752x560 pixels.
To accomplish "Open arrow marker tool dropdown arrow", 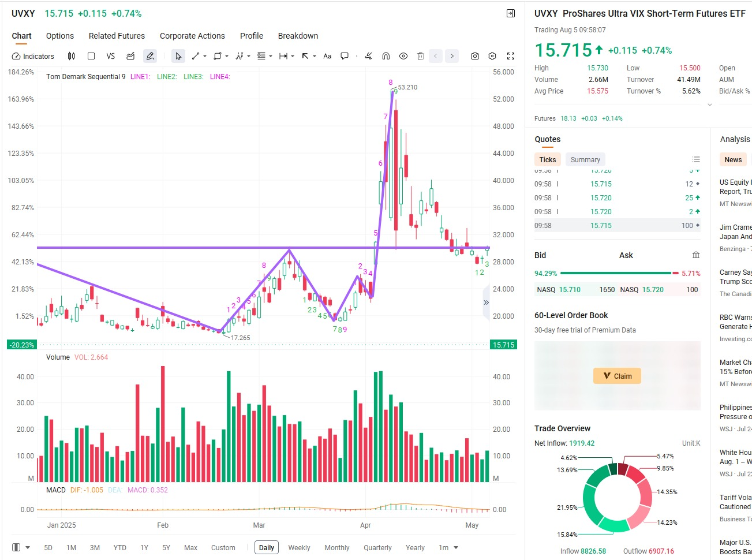I will click(315, 57).
